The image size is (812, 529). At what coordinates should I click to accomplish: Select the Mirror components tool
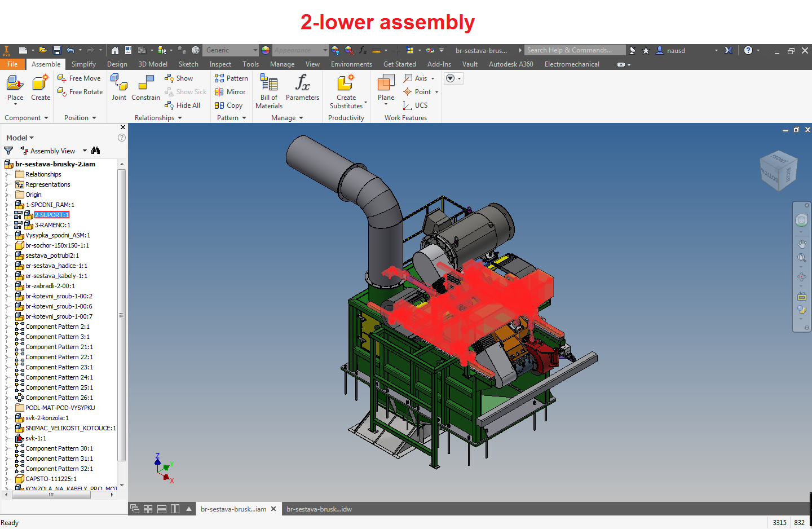tap(231, 91)
